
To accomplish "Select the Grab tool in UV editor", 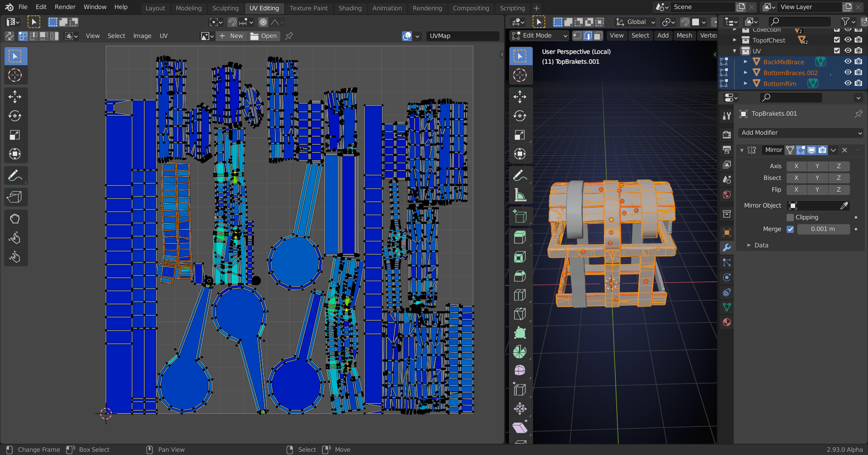I will (15, 219).
